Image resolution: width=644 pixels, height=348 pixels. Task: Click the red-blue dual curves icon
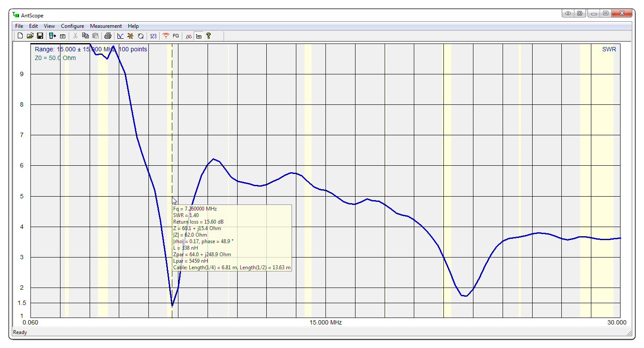(189, 36)
